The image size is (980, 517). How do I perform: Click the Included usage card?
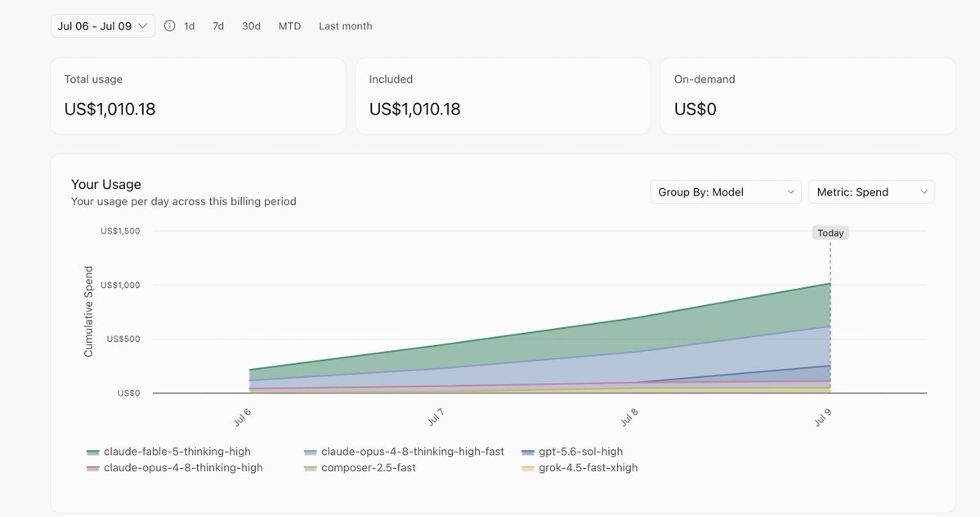[503, 96]
